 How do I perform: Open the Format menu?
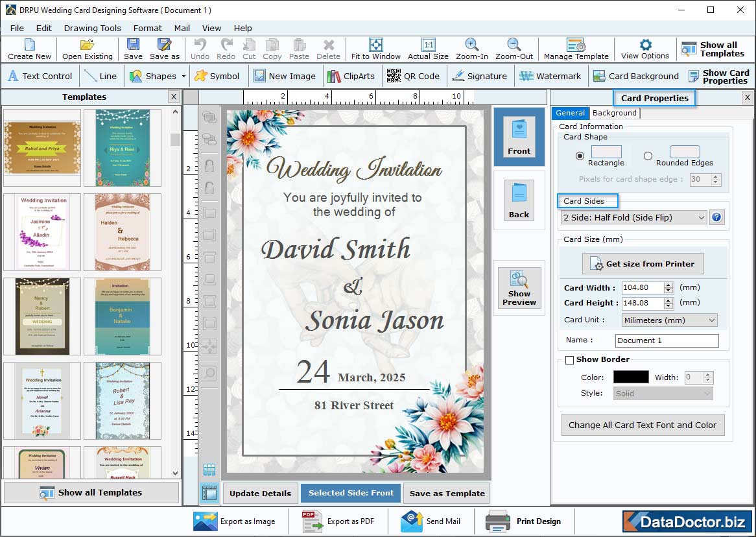(x=148, y=28)
